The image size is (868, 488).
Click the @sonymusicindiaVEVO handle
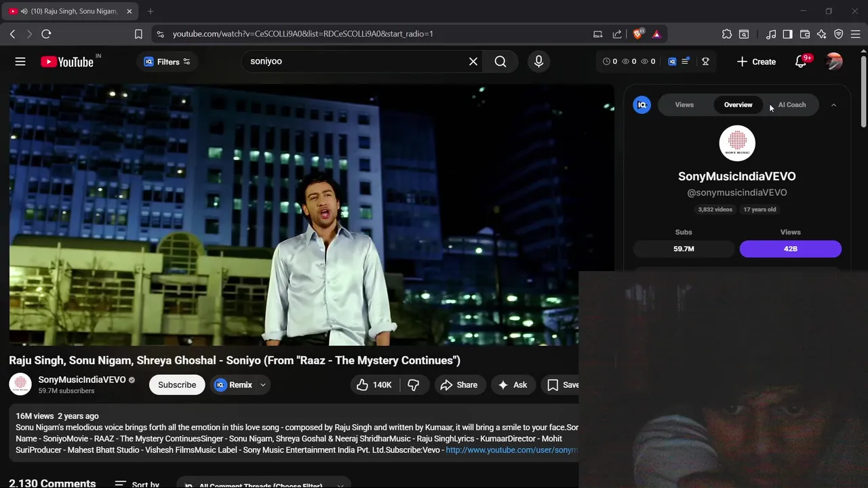click(737, 193)
